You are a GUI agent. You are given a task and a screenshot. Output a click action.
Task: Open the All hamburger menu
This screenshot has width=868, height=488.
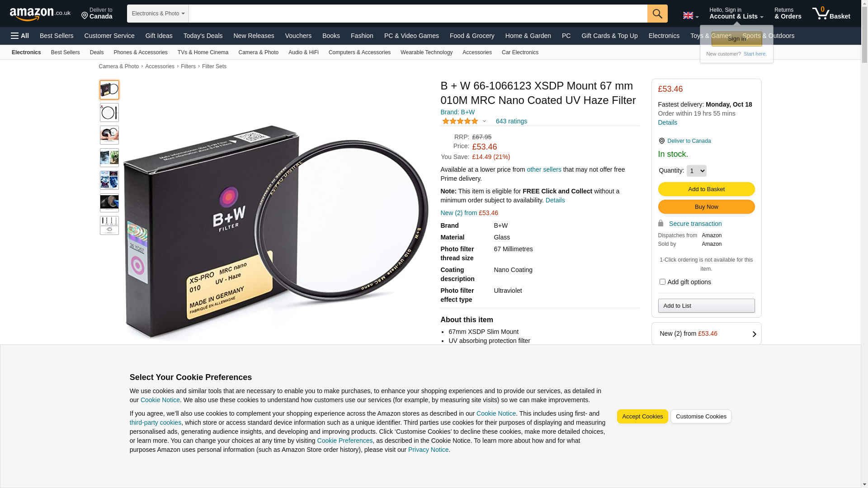click(20, 36)
